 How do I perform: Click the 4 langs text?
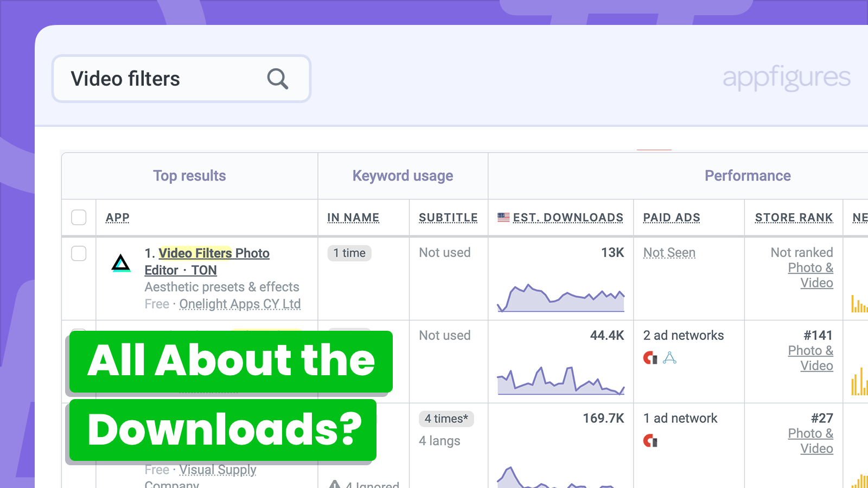click(x=439, y=441)
